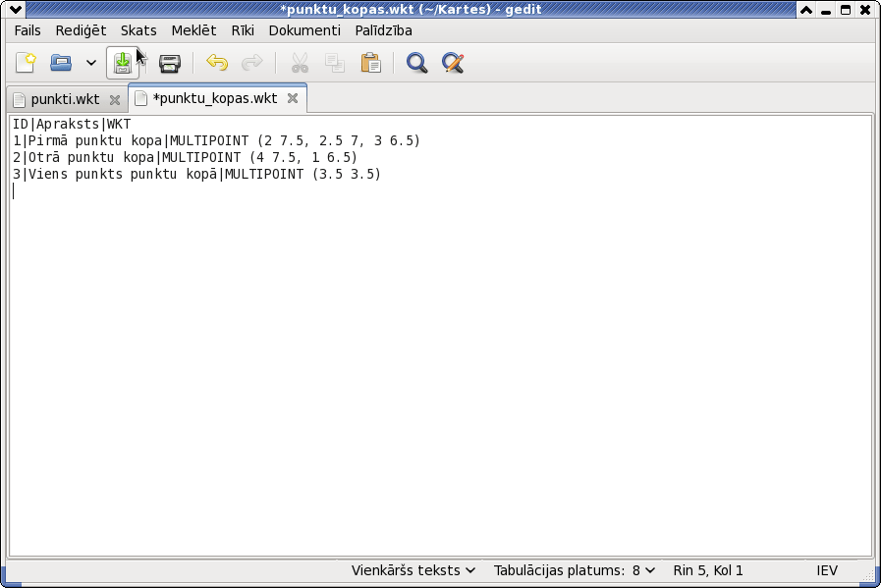881x588 pixels.
Task: Open the Rediģēt menu
Action: [x=81, y=30]
